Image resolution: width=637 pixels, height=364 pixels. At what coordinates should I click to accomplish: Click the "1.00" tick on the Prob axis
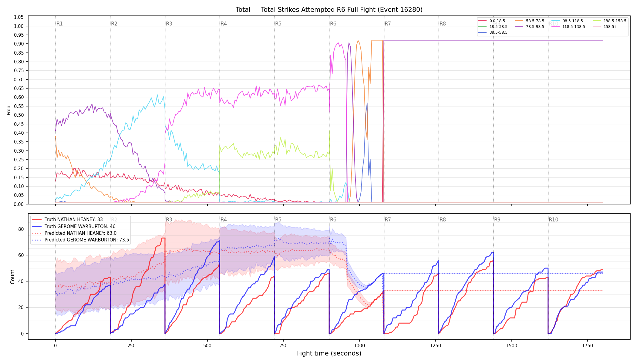[19, 26]
